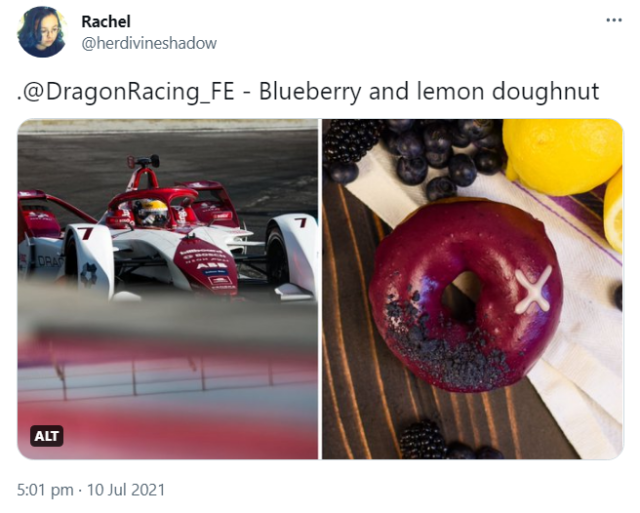Click the Rachel display name
Viewport: 640px width, 513px height.
(106, 21)
